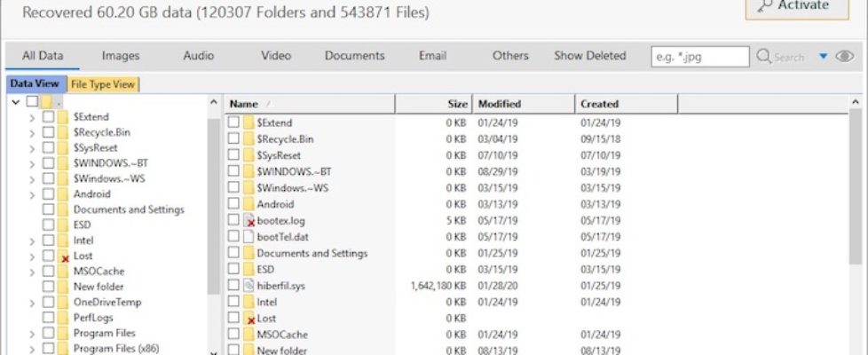Expand the Program Files tree node

click(32, 334)
